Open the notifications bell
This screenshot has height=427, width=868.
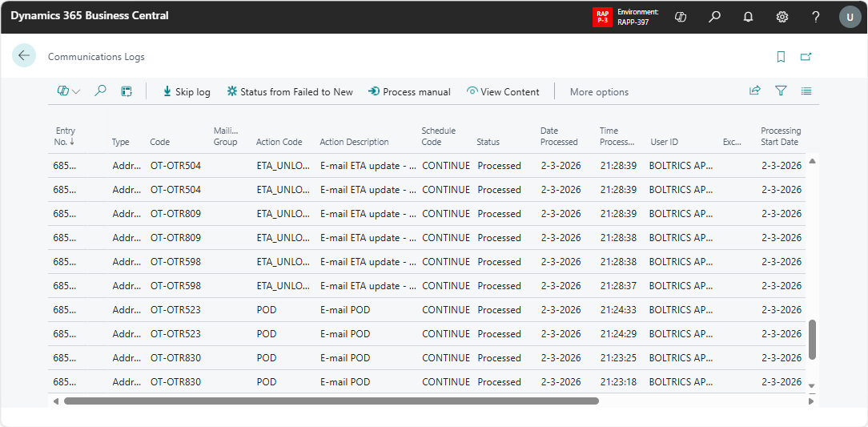(x=748, y=17)
